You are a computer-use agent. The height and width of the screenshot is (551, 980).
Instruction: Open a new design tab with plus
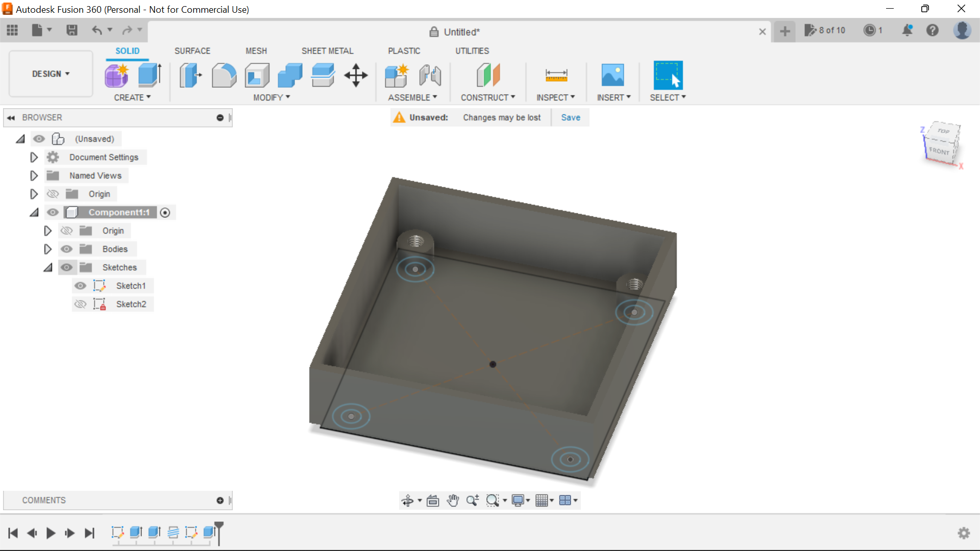pyautogui.click(x=785, y=32)
